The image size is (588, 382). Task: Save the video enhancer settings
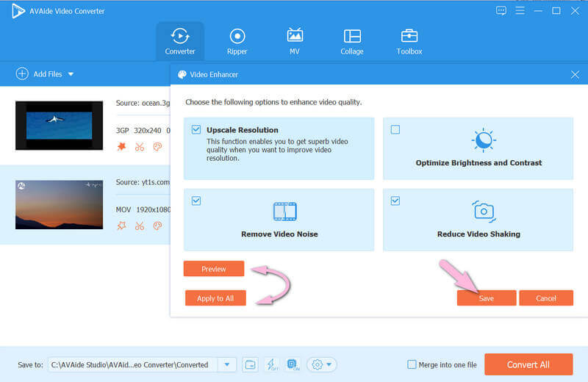487,298
